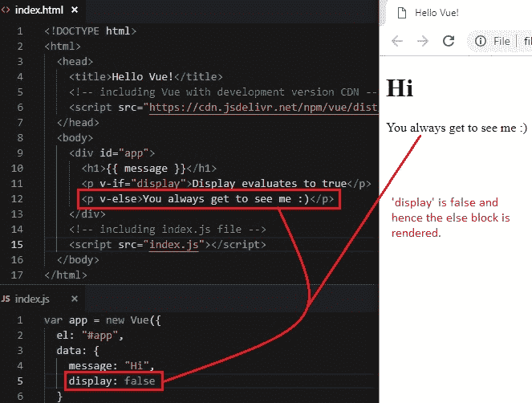This screenshot has width=532, height=403.
Task: Click line number 5 in index.js gutter
Action: (x=20, y=381)
